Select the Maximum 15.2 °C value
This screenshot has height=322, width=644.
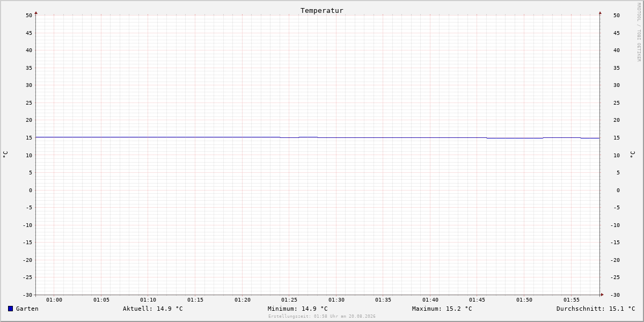tap(442, 309)
